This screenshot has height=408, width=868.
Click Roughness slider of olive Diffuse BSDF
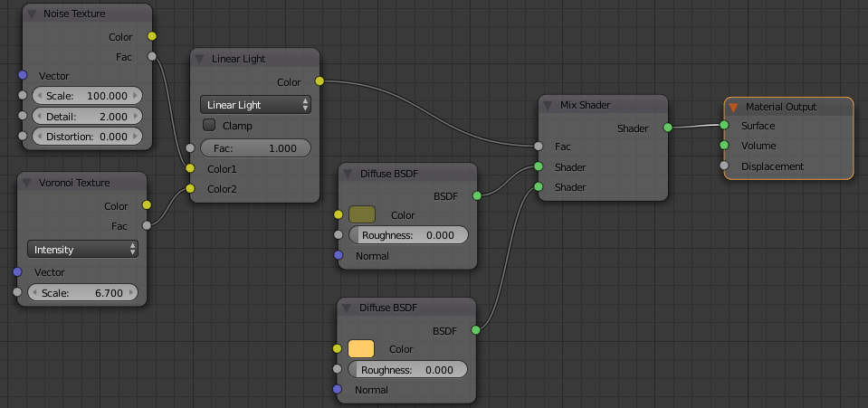coord(408,235)
